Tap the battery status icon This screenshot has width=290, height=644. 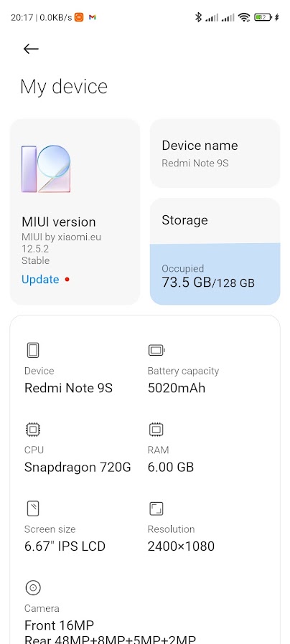[263, 17]
